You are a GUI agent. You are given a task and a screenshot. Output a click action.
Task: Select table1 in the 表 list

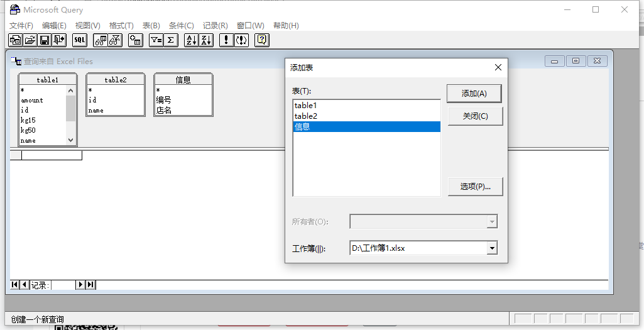pos(367,106)
